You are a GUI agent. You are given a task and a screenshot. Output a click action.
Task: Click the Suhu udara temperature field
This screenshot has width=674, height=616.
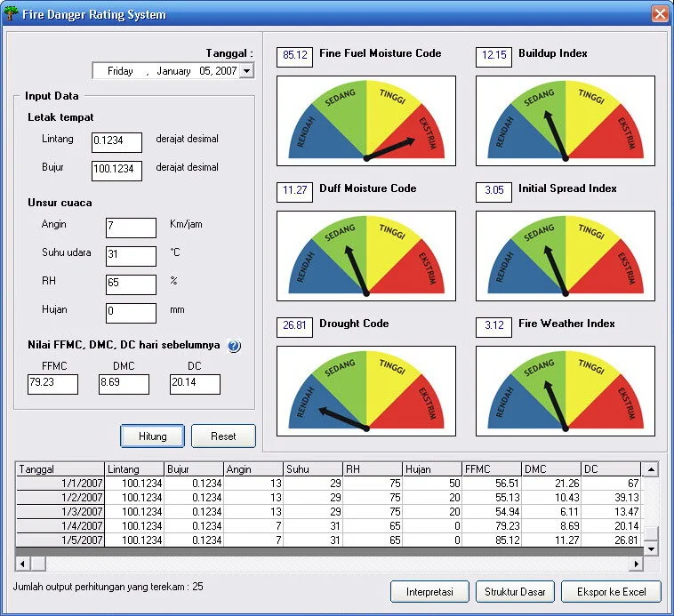click(x=131, y=256)
